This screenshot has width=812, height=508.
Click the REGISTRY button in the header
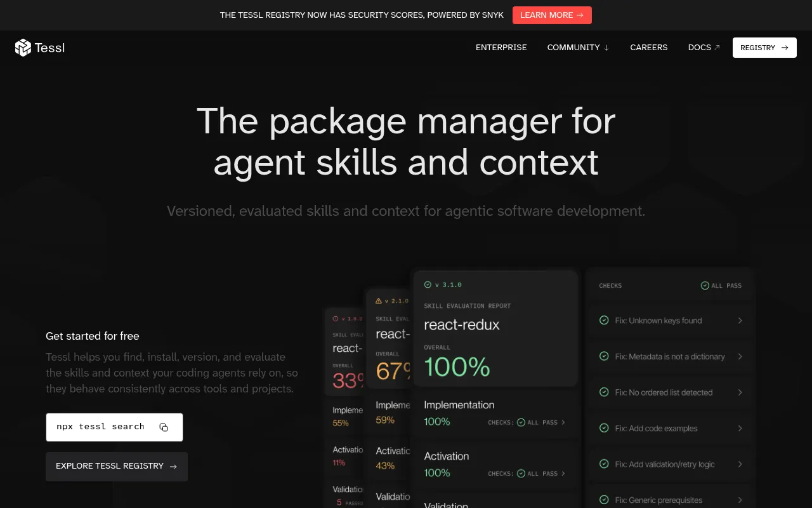[x=764, y=48]
